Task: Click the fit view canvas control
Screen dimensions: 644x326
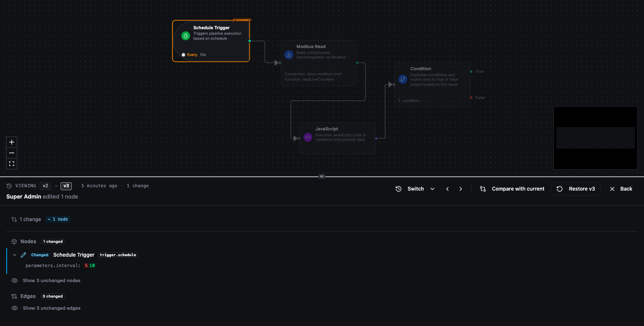Action: click(12, 164)
